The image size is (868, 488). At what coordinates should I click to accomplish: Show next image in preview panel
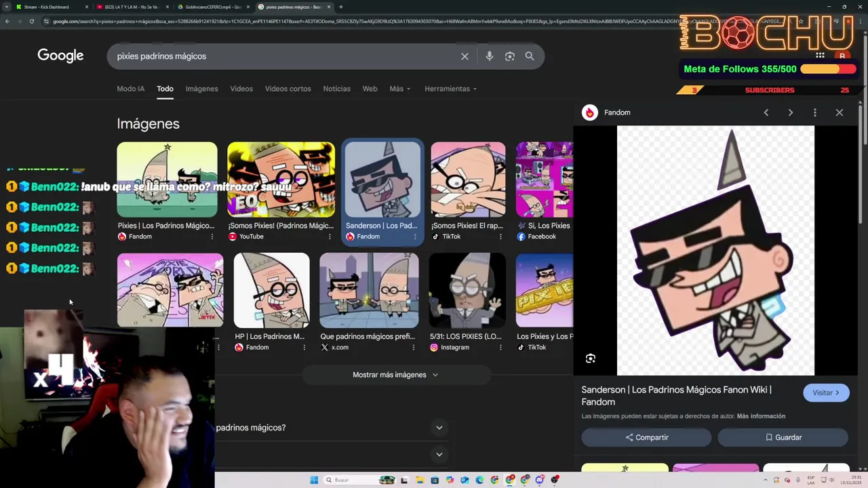(x=791, y=113)
